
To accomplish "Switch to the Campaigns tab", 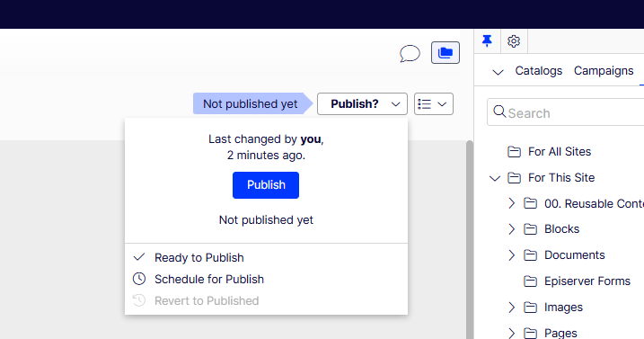I will (604, 71).
